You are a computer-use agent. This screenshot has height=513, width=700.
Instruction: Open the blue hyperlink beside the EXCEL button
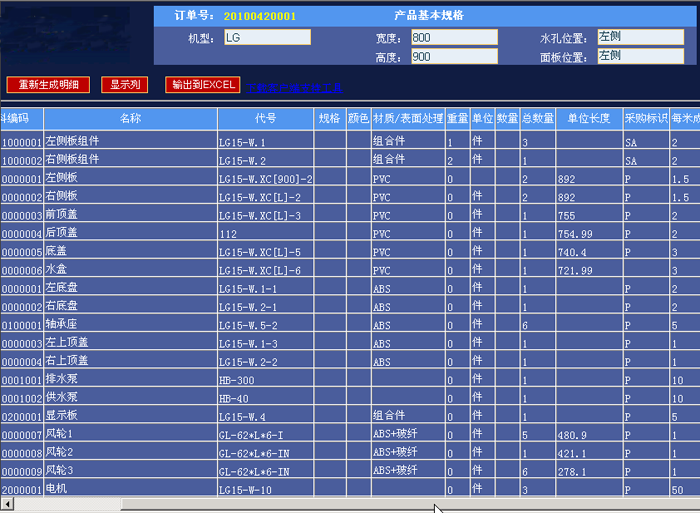pos(294,87)
